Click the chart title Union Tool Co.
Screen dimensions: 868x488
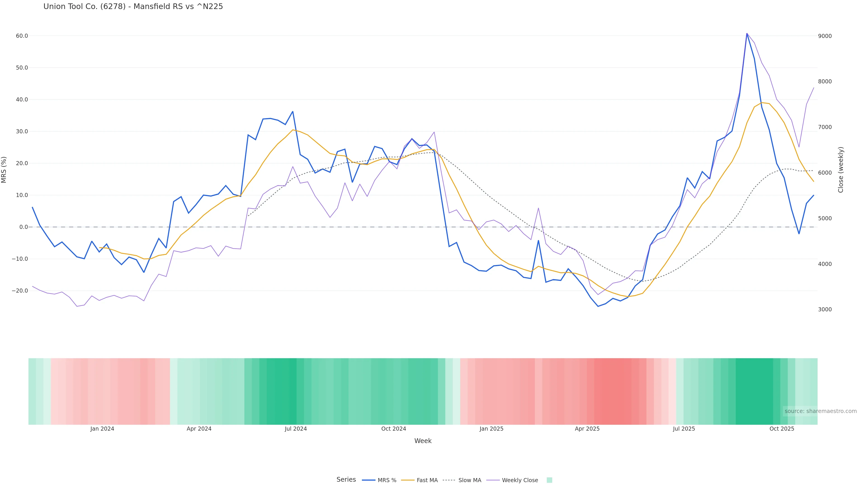(x=133, y=7)
